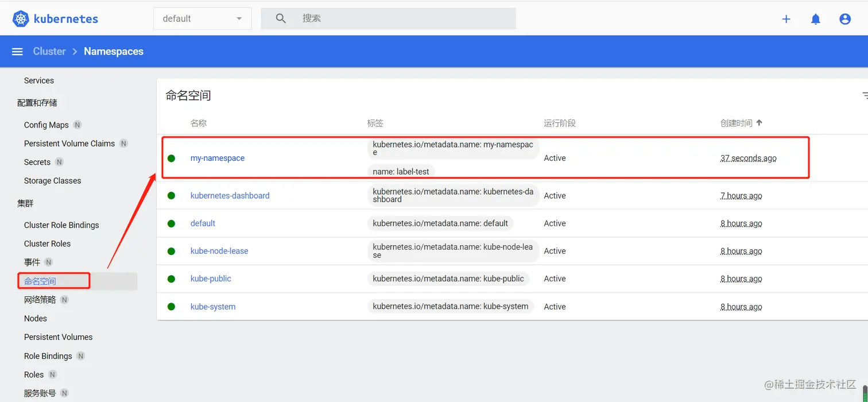Open Cluster Roles in the sidebar
This screenshot has width=868, height=402.
pos(48,243)
